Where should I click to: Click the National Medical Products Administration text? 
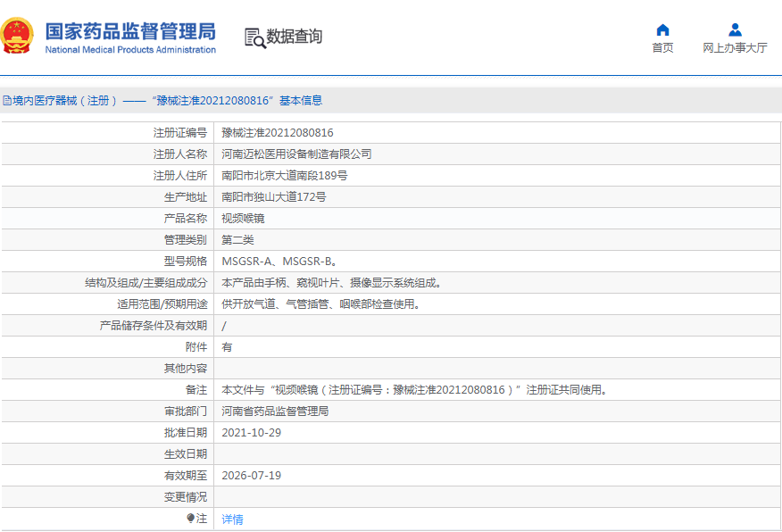[130, 50]
